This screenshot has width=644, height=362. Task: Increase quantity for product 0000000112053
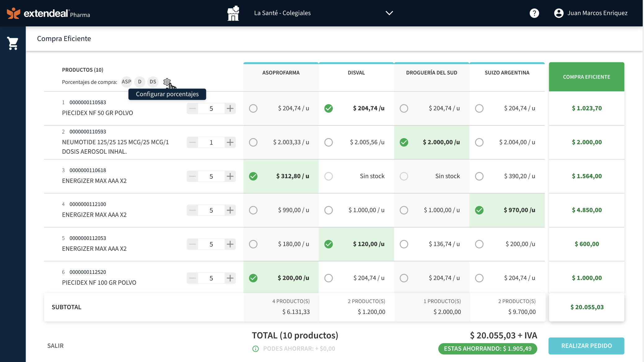tap(230, 244)
